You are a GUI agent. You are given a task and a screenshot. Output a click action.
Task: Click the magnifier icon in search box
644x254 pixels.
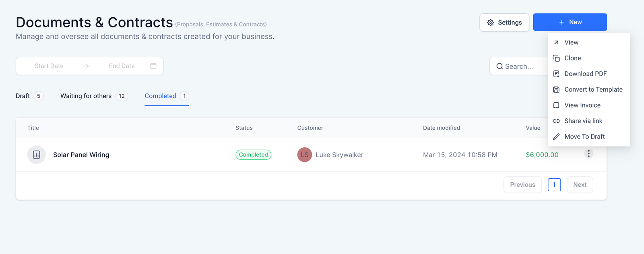click(500, 66)
